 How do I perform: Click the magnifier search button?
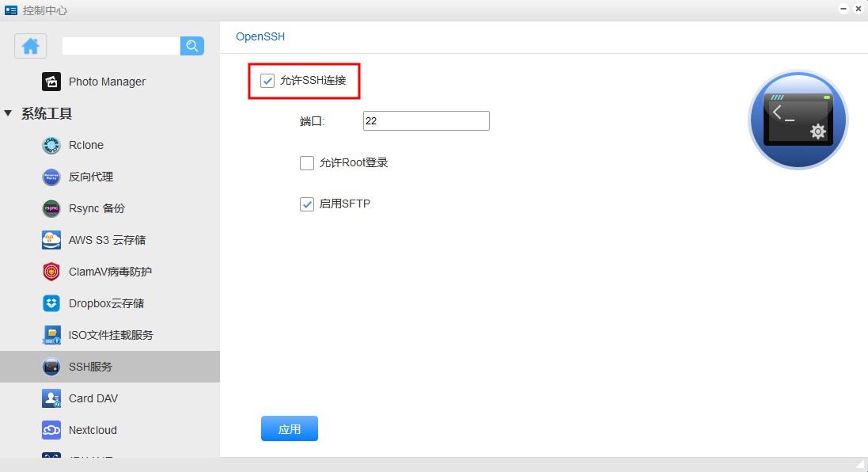pyautogui.click(x=191, y=46)
